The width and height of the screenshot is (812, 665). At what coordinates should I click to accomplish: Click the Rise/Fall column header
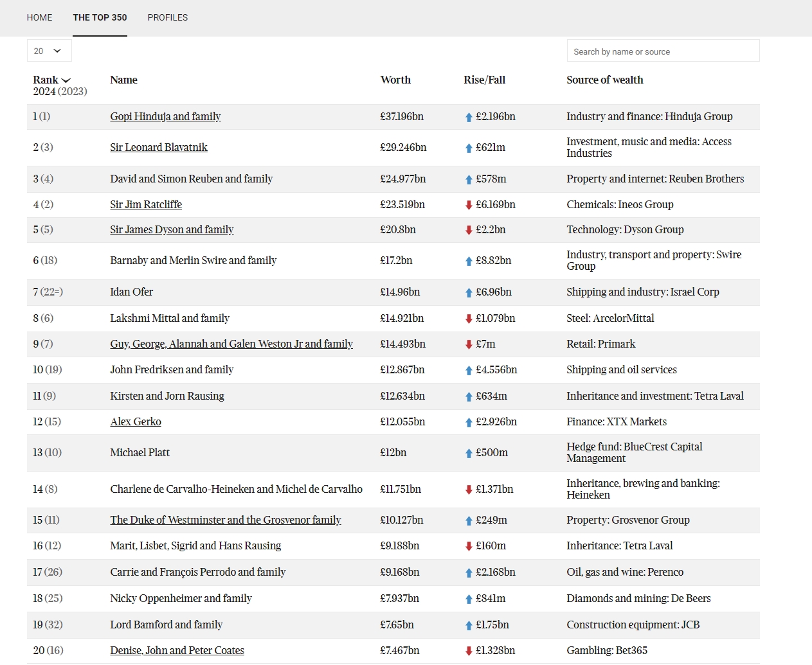[x=484, y=80]
